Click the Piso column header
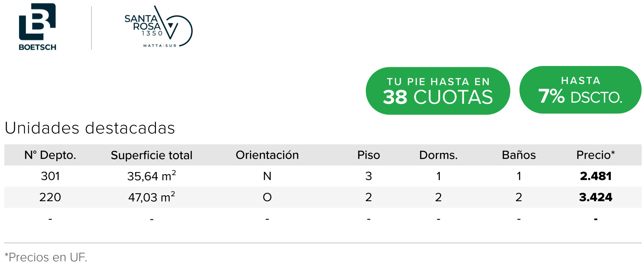 point(369,155)
